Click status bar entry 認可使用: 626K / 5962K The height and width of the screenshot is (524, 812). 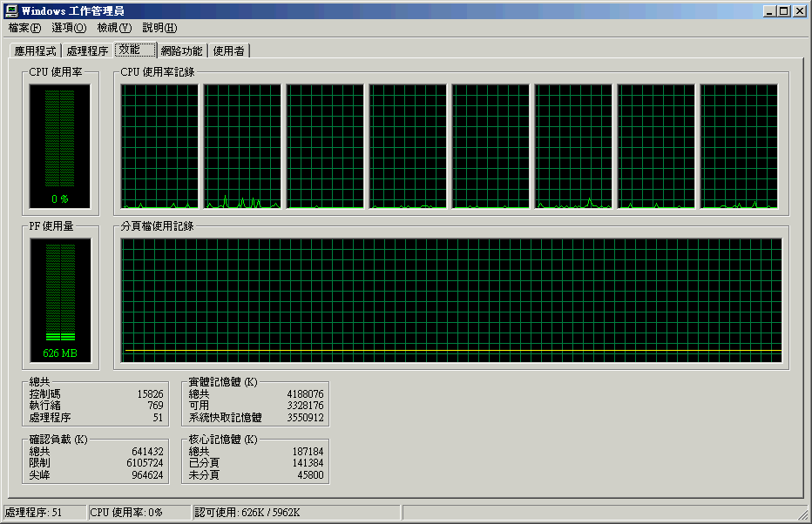tap(296, 513)
